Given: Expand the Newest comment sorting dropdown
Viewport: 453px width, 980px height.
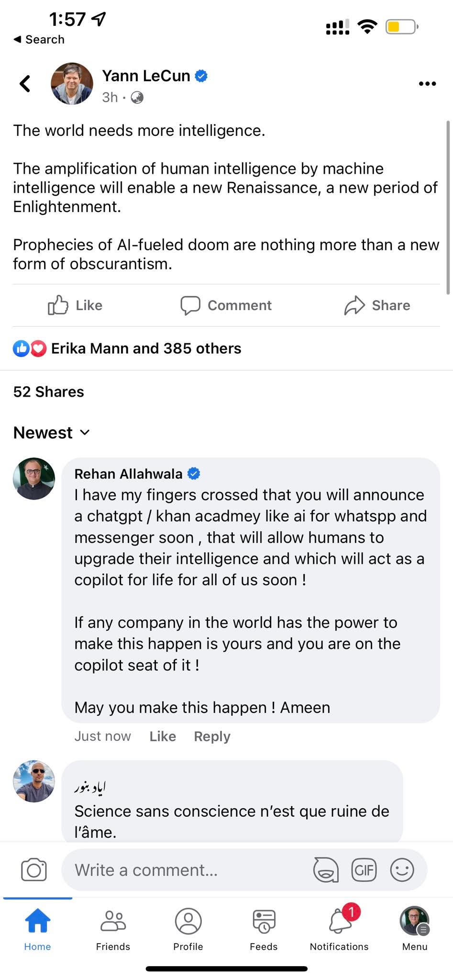Looking at the screenshot, I should pyautogui.click(x=52, y=433).
